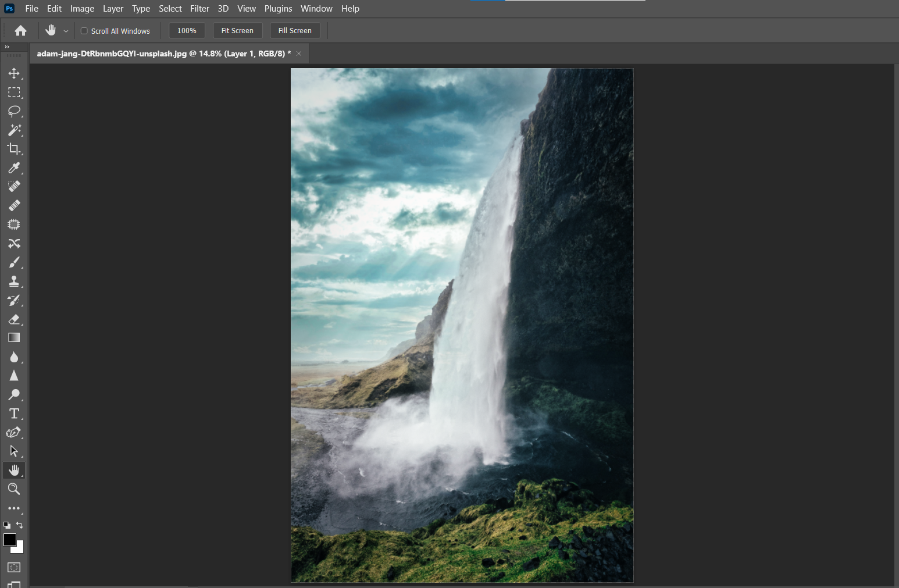Swap foreground and background colors
The image size is (899, 588).
(19, 525)
